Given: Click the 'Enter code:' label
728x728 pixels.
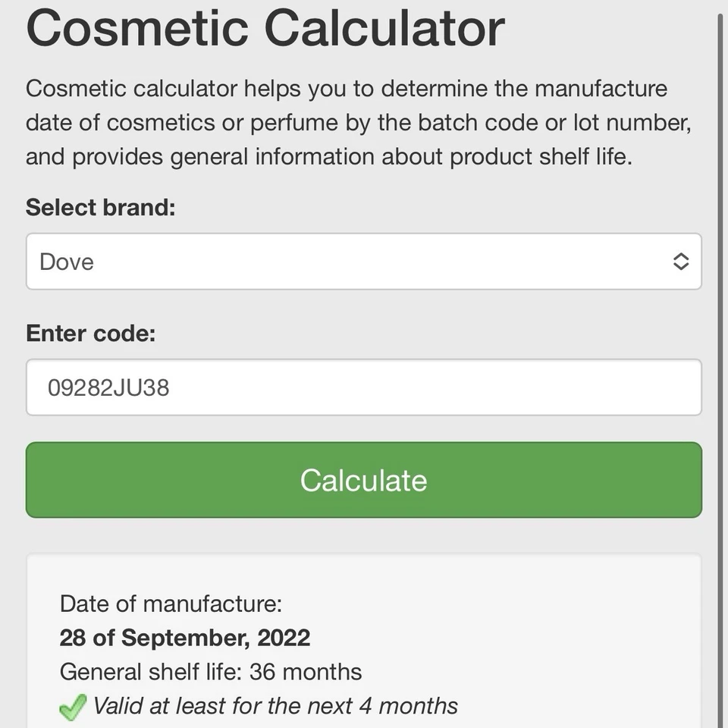Looking at the screenshot, I should (90, 333).
